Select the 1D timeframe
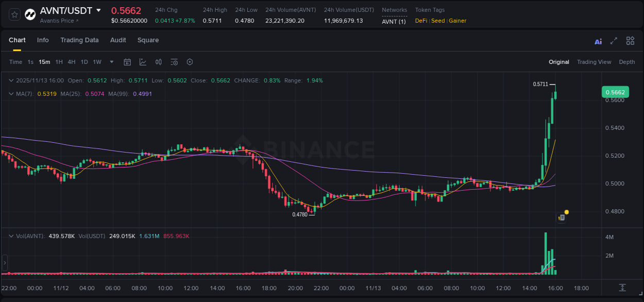The width and height of the screenshot is (644, 302). point(84,62)
